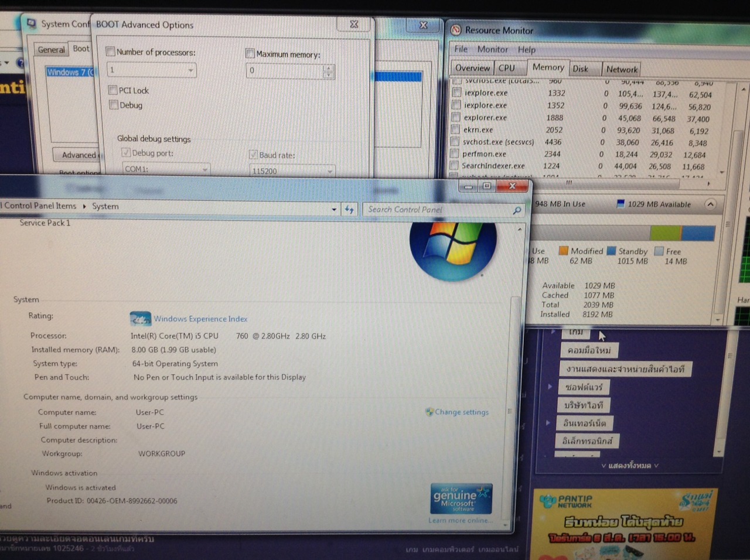The image size is (750, 560).
Task: Click the refresh button beside the address bar
Action: pyautogui.click(x=350, y=209)
